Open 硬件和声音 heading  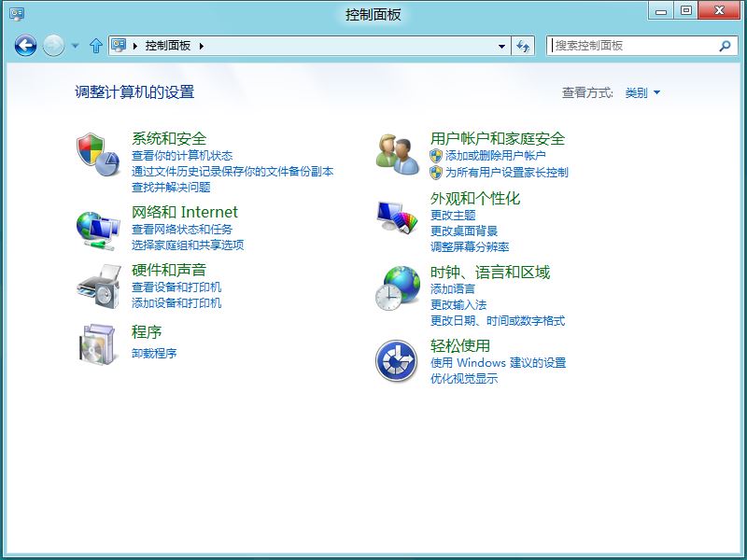(x=169, y=270)
